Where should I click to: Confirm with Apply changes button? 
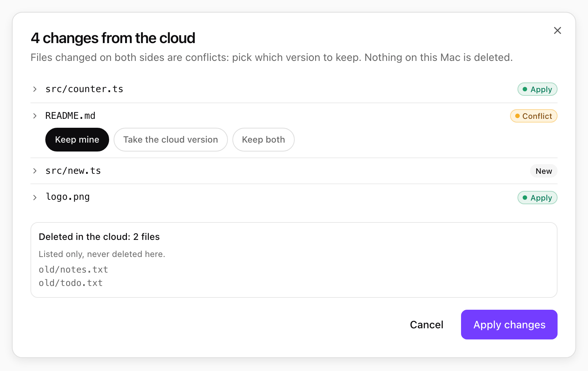pyautogui.click(x=509, y=325)
